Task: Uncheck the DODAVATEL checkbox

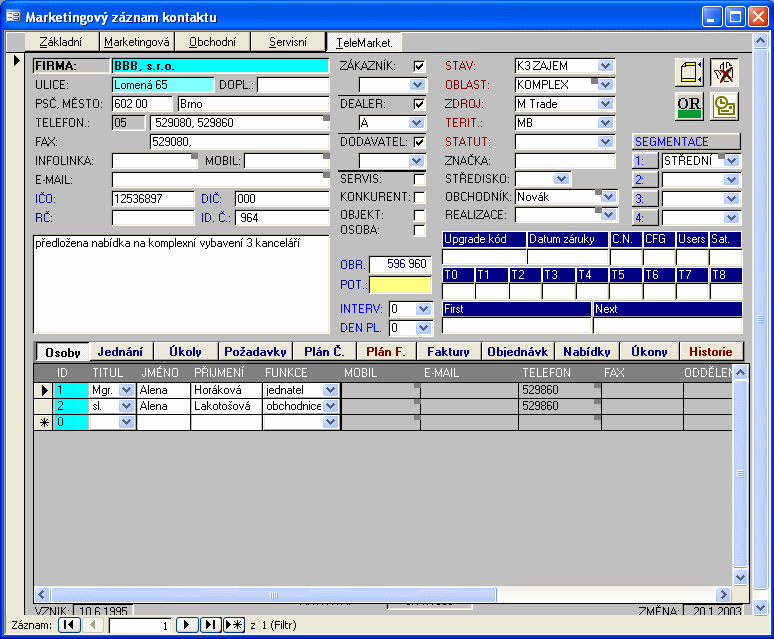Action: [x=419, y=142]
